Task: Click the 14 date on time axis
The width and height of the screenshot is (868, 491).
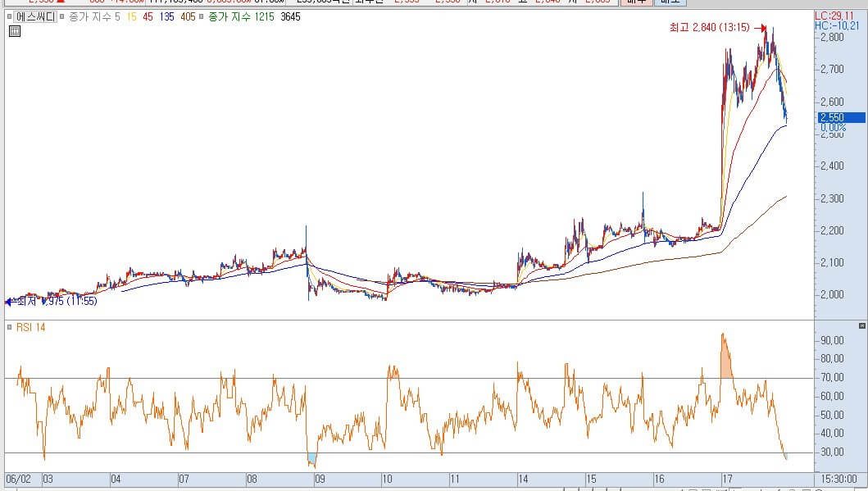Action: click(x=523, y=479)
